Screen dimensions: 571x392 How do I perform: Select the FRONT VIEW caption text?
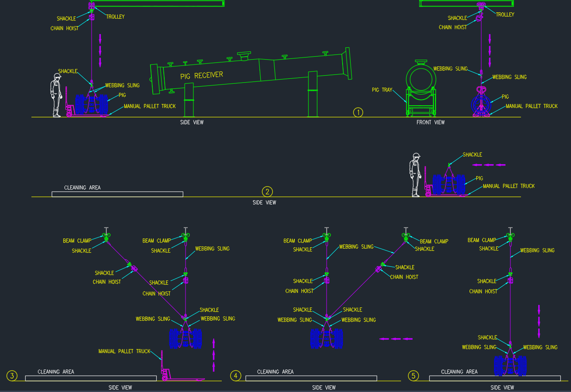430,123
